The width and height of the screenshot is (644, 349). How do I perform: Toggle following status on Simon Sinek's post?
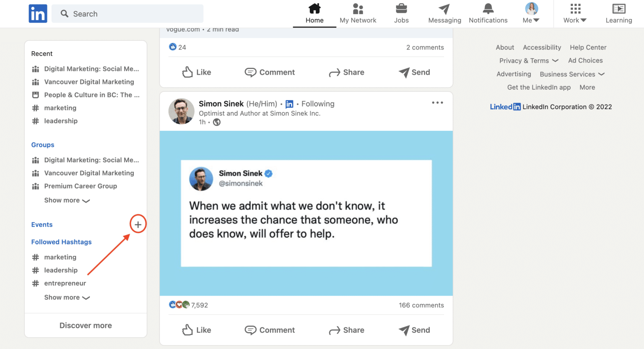tap(317, 104)
